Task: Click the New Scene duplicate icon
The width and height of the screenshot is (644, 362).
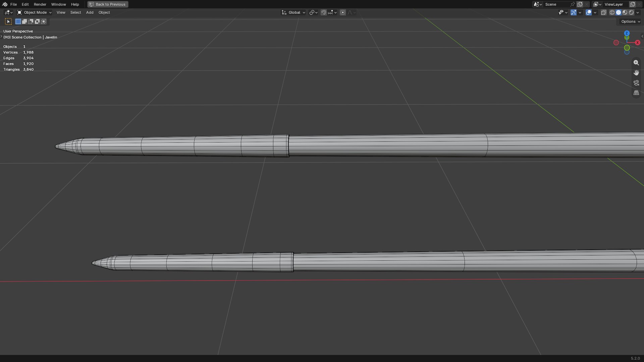Action: click(x=580, y=4)
